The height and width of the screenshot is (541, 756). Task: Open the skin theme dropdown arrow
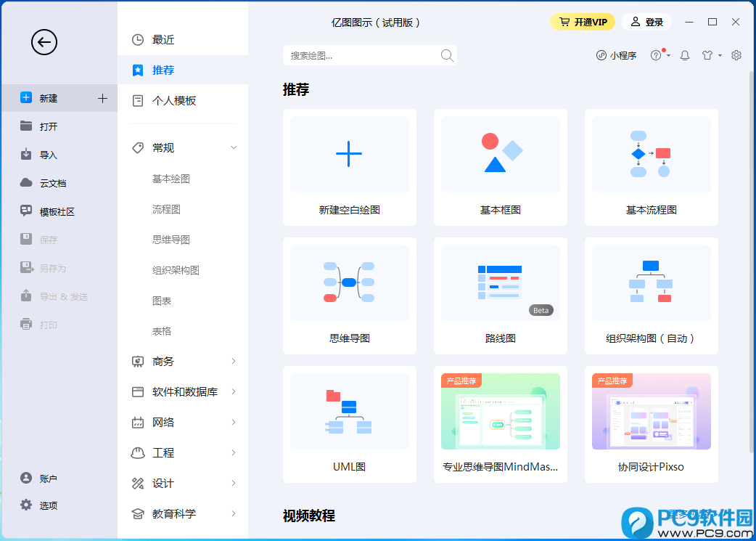[x=720, y=55]
